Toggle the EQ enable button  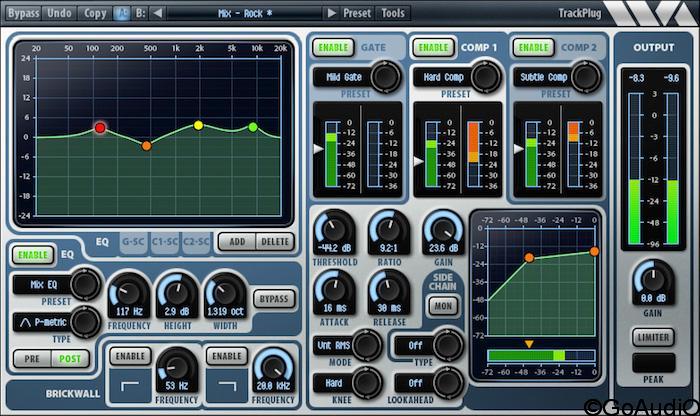click(x=33, y=255)
